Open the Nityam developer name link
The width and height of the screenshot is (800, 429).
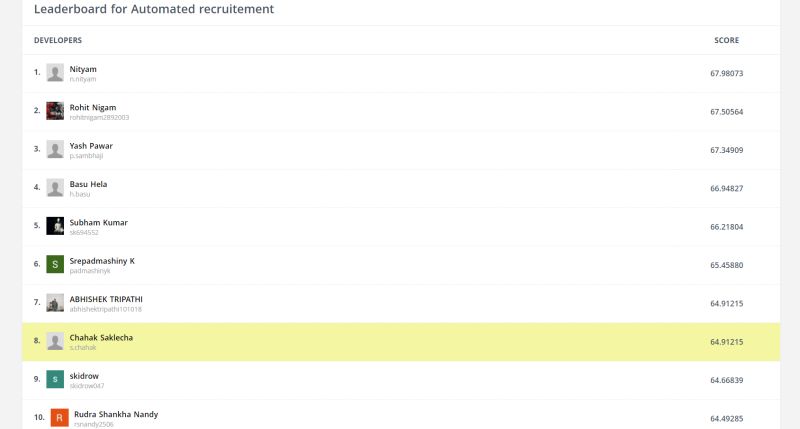pos(83,69)
